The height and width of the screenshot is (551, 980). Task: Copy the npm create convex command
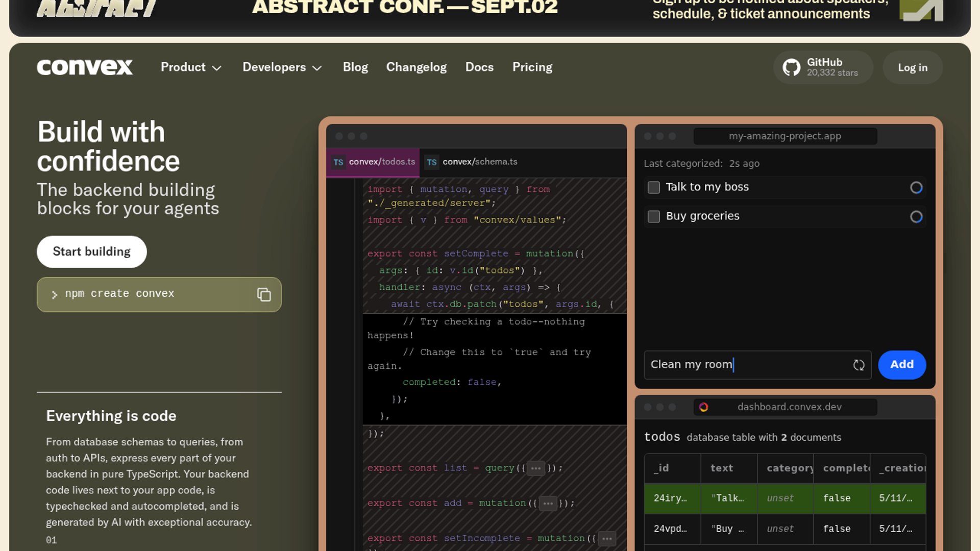(264, 294)
